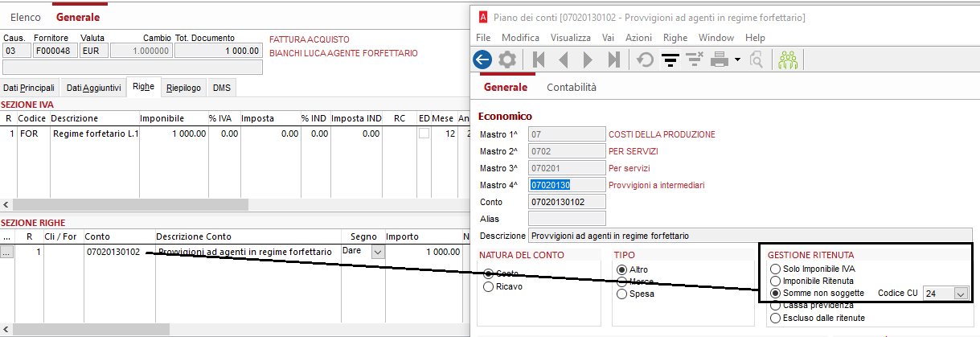Click the Alias input field
Image resolution: width=980 pixels, height=337 pixels.
[567, 219]
